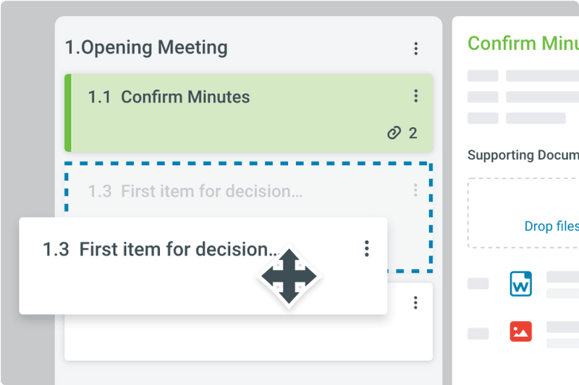Click the link attachment icon showing 2
Viewport: 579px width, 385px height.
pos(394,133)
